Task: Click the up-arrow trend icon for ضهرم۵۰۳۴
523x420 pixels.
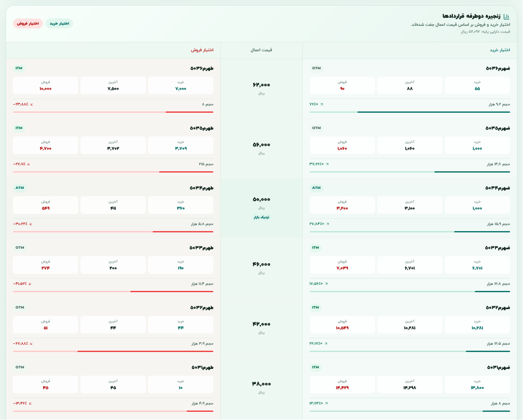Action: 327,224
